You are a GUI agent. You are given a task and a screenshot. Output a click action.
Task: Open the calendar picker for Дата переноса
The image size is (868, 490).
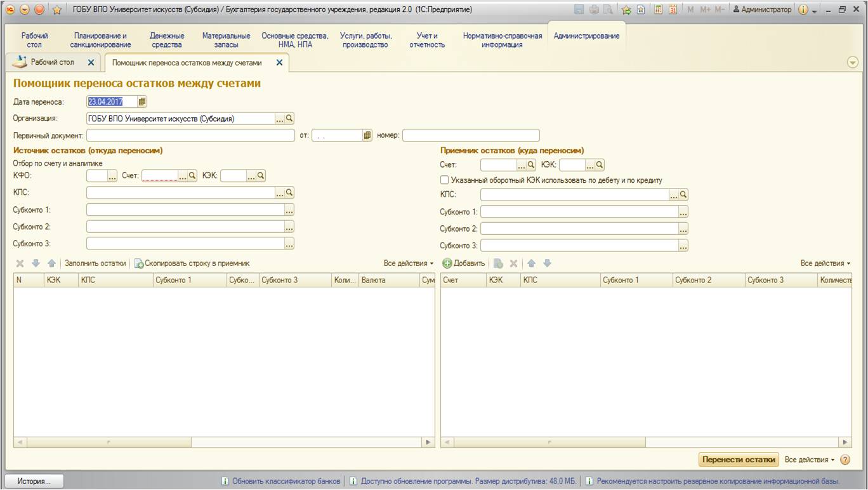point(142,102)
